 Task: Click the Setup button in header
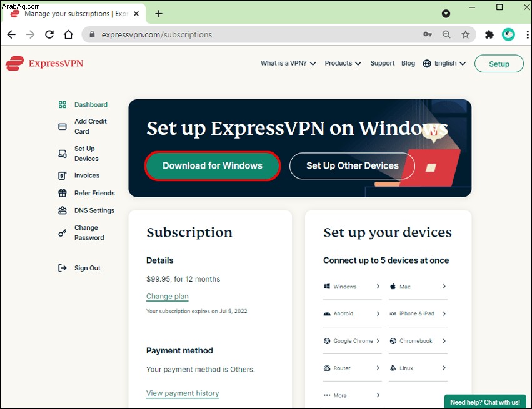[x=499, y=64]
